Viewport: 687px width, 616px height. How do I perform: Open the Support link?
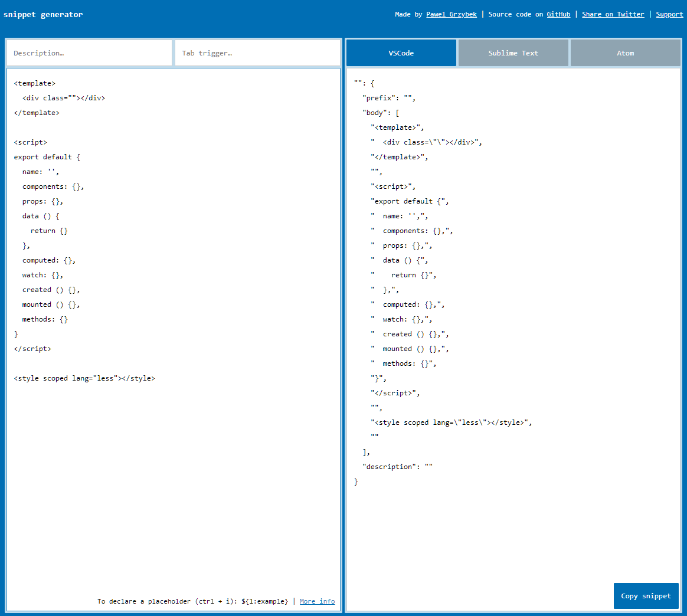(669, 14)
